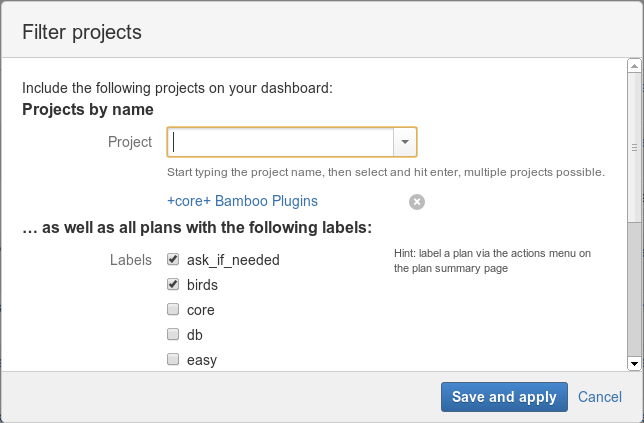The width and height of the screenshot is (644, 423).
Task: Enable the core label checkbox
Action: tap(173, 309)
